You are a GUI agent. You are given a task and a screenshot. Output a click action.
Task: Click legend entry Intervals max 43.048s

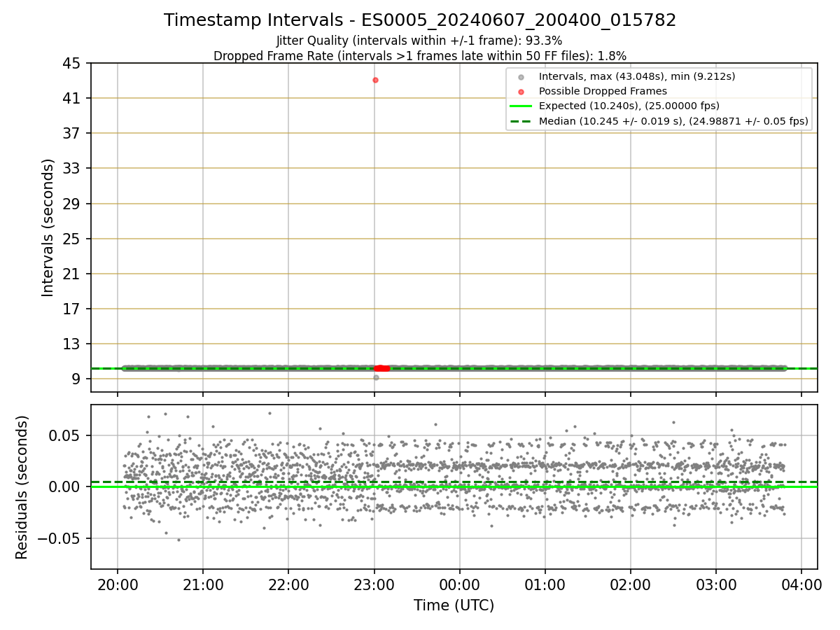click(x=637, y=76)
